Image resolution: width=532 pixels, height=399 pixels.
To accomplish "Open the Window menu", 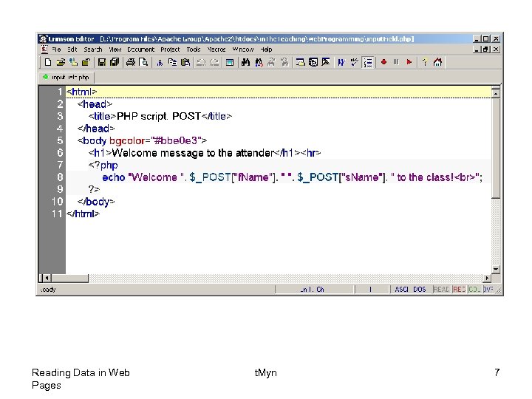I will [243, 50].
